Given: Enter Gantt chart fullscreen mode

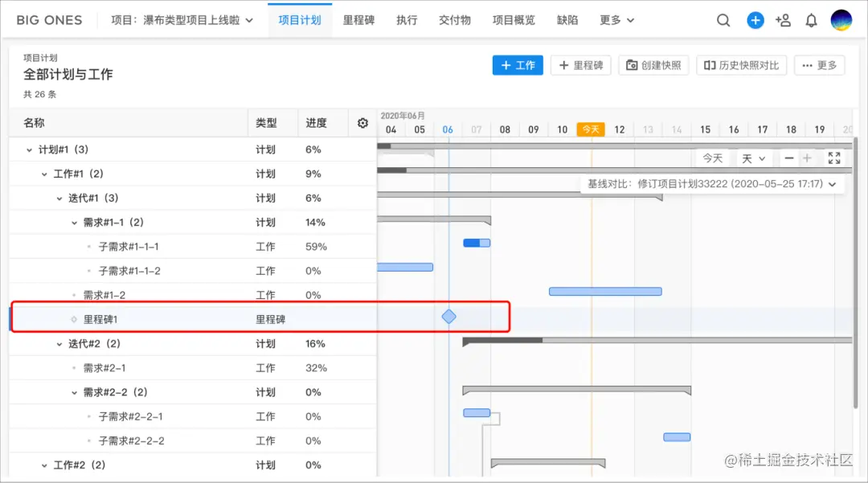Looking at the screenshot, I should pyautogui.click(x=834, y=158).
